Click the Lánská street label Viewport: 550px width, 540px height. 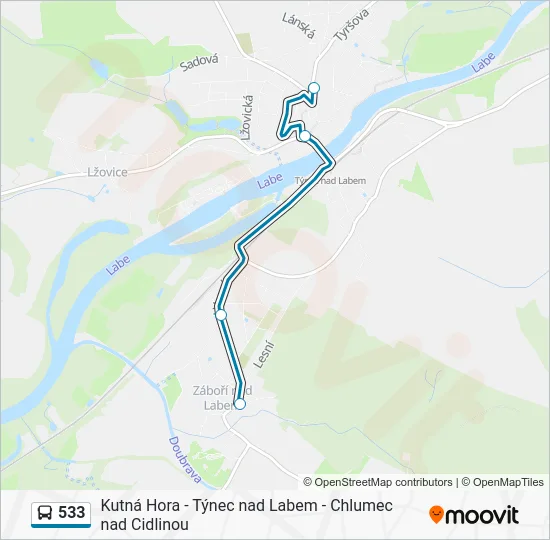[299, 26]
